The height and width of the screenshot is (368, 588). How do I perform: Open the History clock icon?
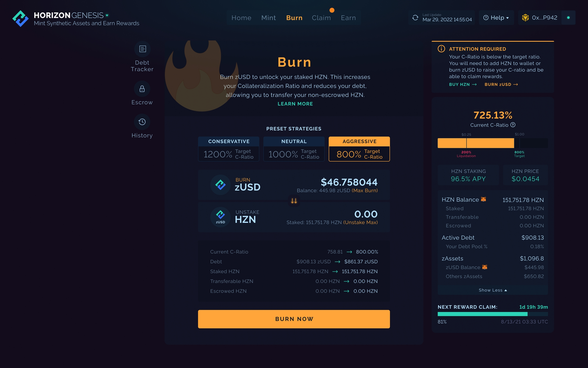coord(142,122)
